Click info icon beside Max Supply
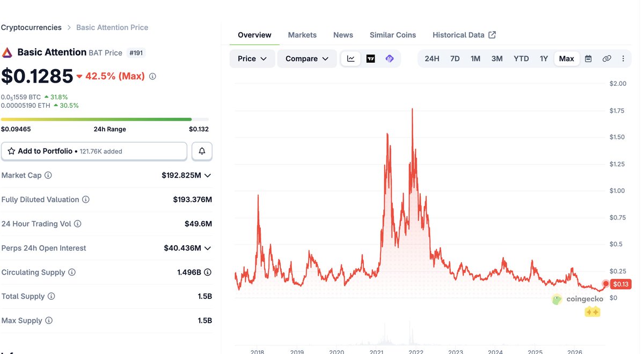 (x=49, y=320)
